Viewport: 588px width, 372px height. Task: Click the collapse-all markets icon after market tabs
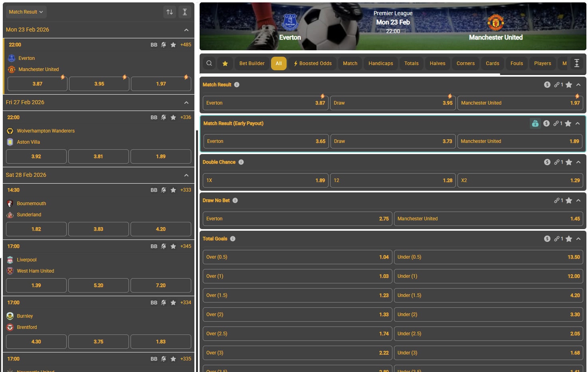coord(577,63)
